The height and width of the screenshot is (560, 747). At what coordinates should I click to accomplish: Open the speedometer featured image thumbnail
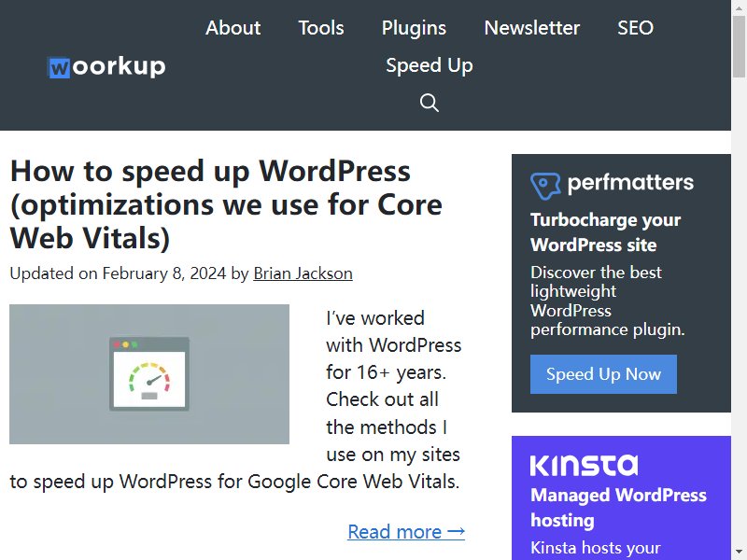pos(149,374)
